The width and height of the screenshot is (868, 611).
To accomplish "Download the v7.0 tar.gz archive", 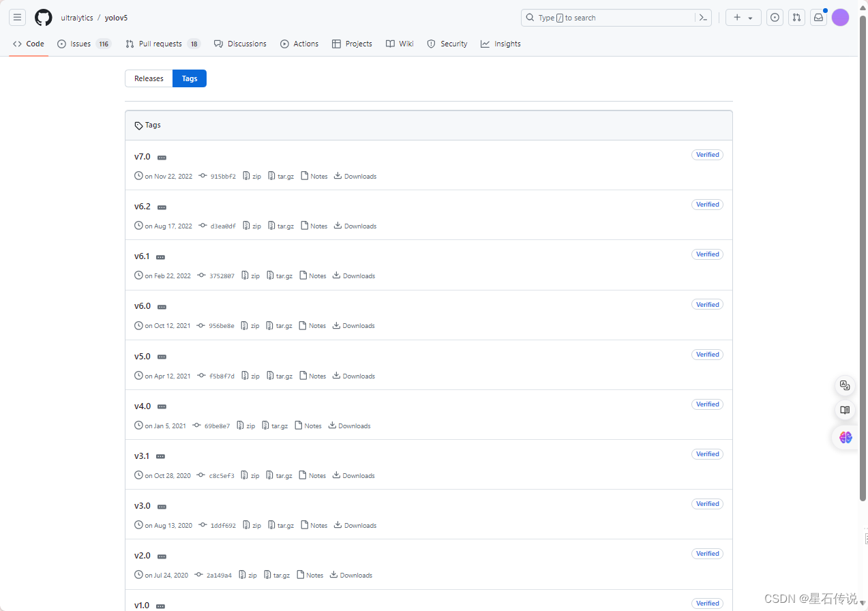I will tap(281, 176).
